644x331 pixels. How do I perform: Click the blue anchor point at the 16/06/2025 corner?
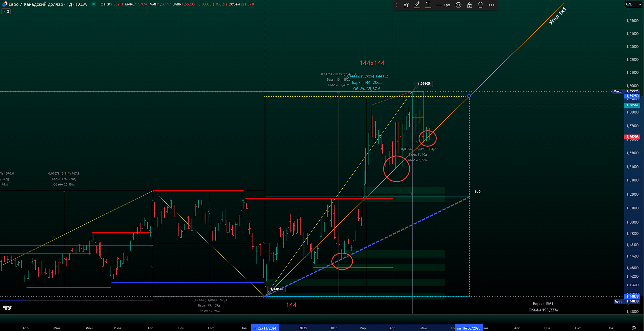(x=469, y=96)
